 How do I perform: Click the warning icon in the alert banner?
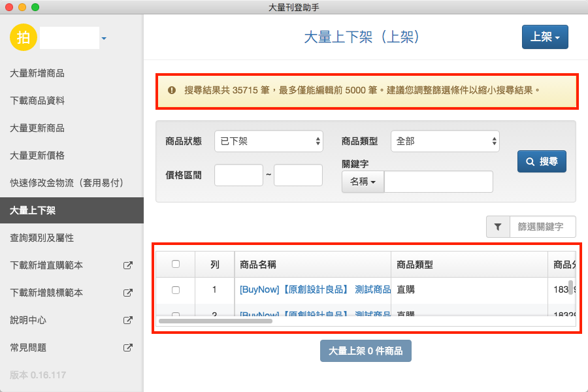[172, 90]
